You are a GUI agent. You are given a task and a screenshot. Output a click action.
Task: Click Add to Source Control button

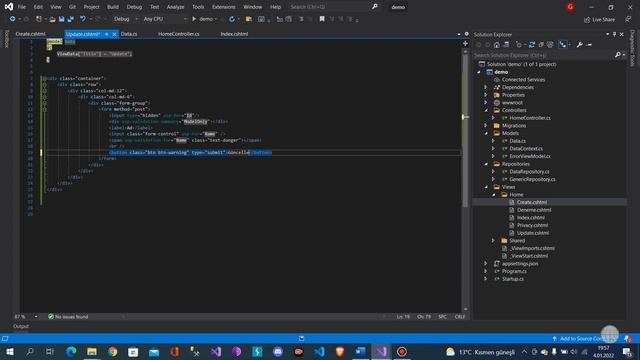pos(581,339)
